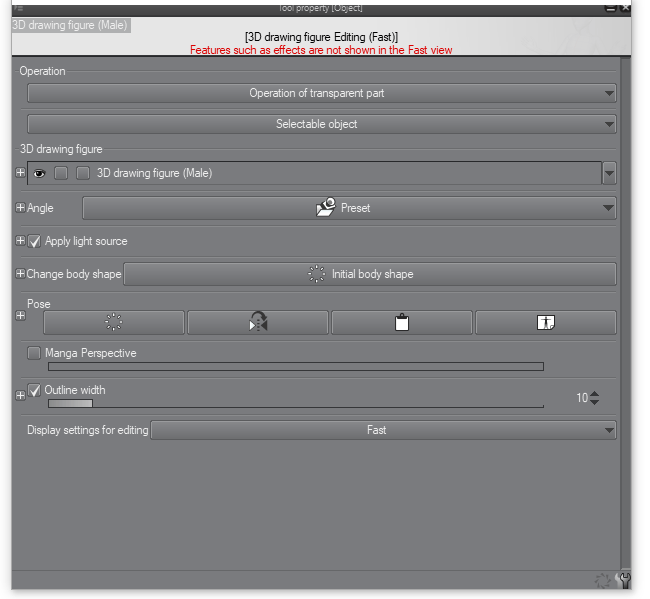Increase Outline width with the up arrow
The image size is (650, 599).
594,394
